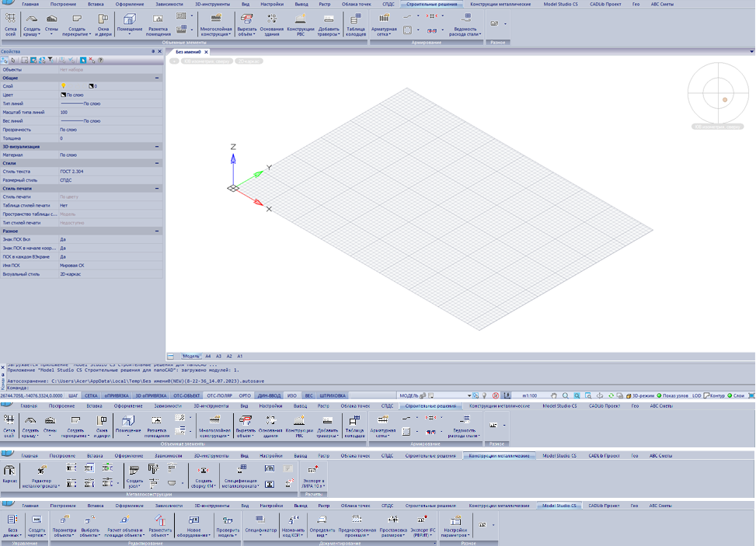Screen dimensions: 756x546
Task: Click Создать чертеж tool
Action: pos(37,525)
